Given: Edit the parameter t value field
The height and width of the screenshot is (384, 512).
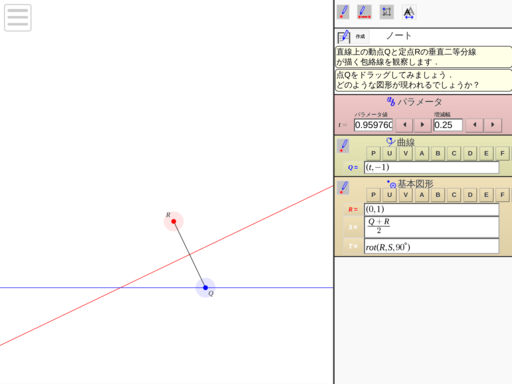Looking at the screenshot, I should click(373, 125).
